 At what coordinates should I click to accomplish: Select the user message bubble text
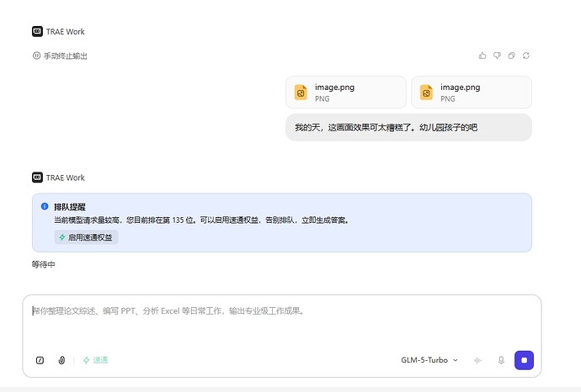pos(386,128)
